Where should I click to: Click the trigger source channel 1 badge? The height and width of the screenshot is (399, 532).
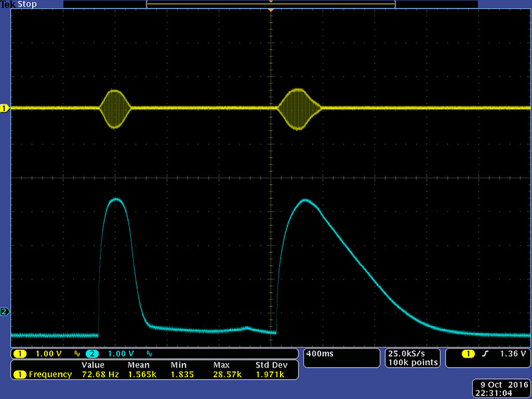[468, 354]
